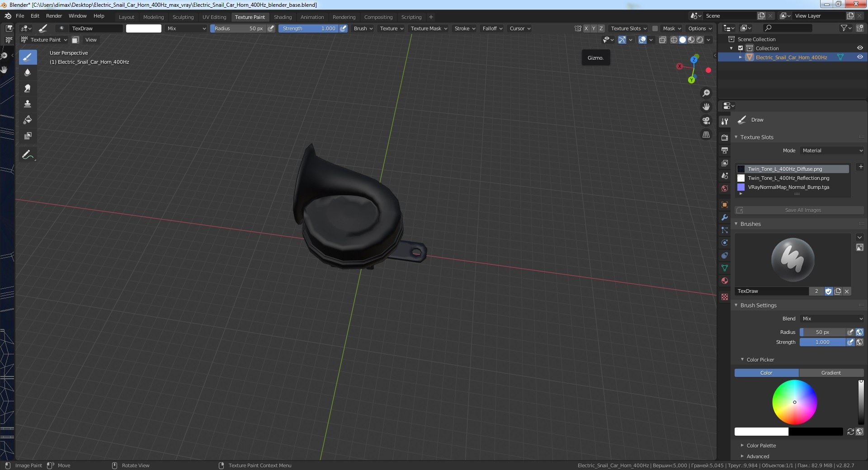This screenshot has height=470, width=868.
Task: Toggle the camera view icon
Action: tap(706, 121)
